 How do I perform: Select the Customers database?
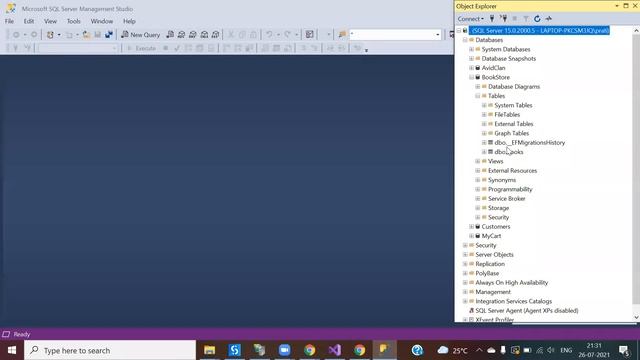coord(496,227)
